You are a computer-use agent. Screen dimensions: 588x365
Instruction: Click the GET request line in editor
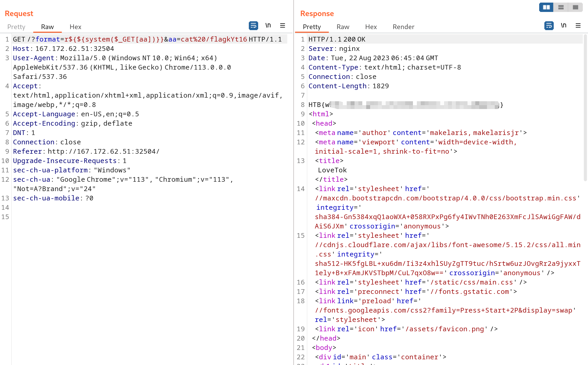147,39
